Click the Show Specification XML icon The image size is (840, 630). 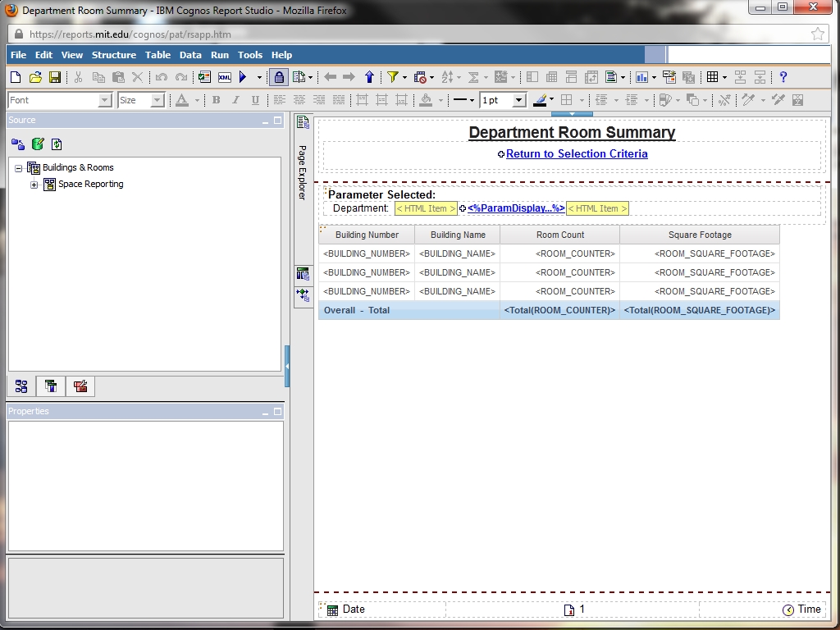(224, 77)
